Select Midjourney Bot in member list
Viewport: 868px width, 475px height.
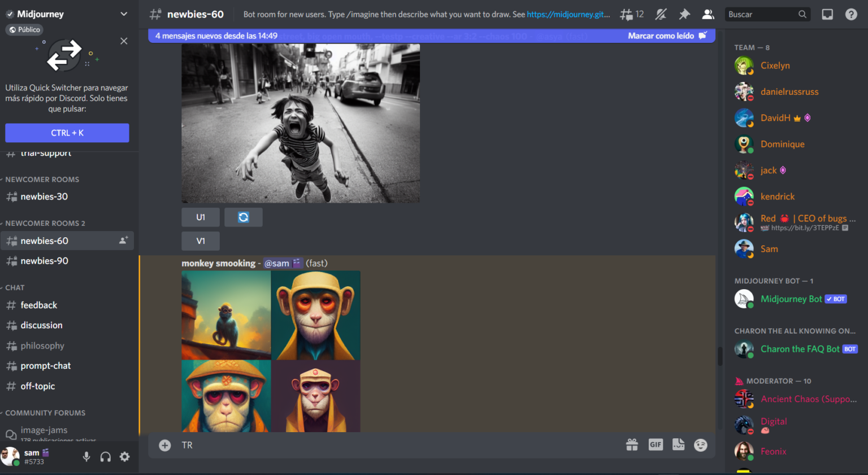[796, 299]
